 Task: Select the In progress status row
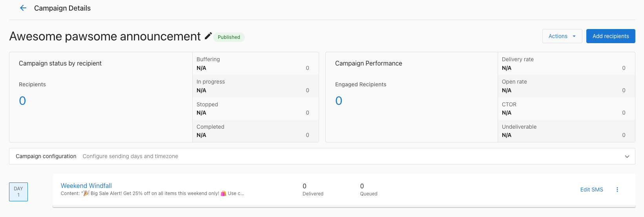click(255, 86)
